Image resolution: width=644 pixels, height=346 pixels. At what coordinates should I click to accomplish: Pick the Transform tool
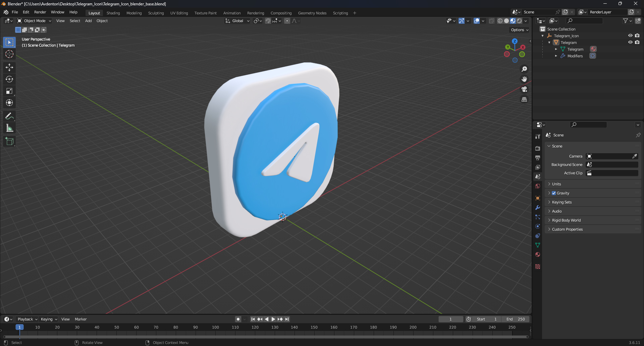tap(9, 103)
